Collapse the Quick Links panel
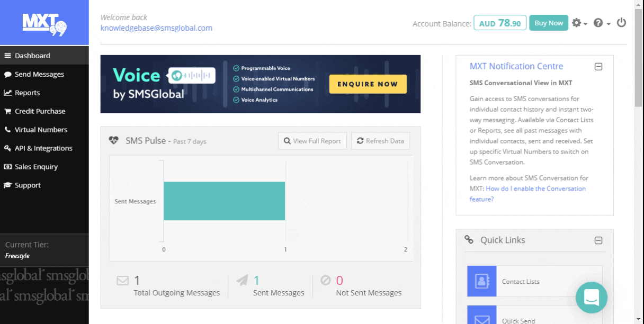The height and width of the screenshot is (324, 644). [x=598, y=240]
